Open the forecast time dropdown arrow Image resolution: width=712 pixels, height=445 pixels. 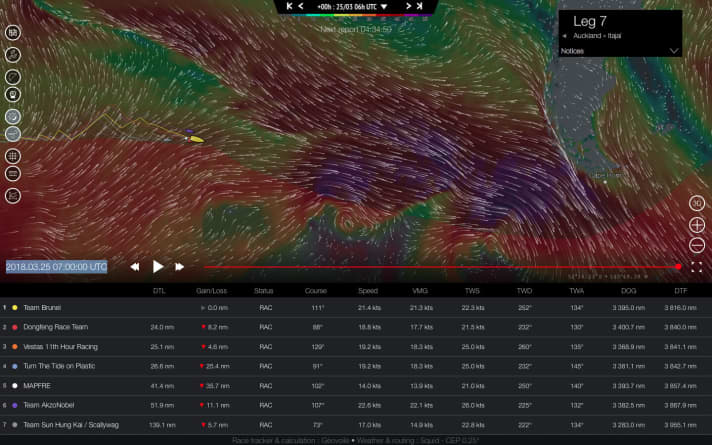tap(384, 7)
